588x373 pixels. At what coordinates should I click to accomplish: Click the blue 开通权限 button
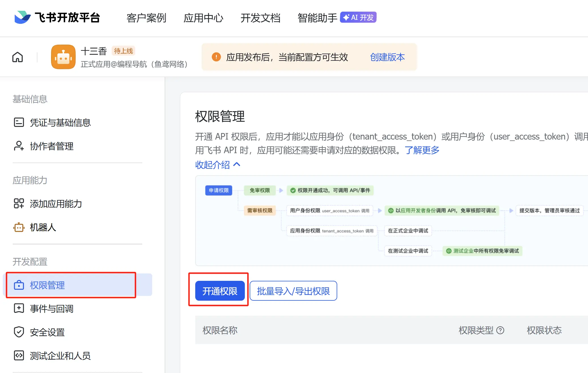pyautogui.click(x=220, y=291)
